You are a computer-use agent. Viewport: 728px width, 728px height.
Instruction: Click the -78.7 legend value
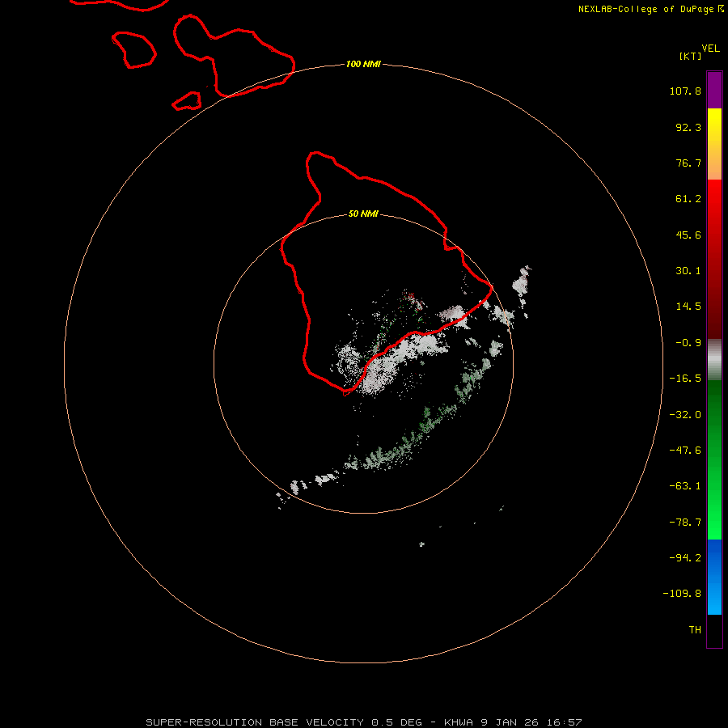coord(685,523)
